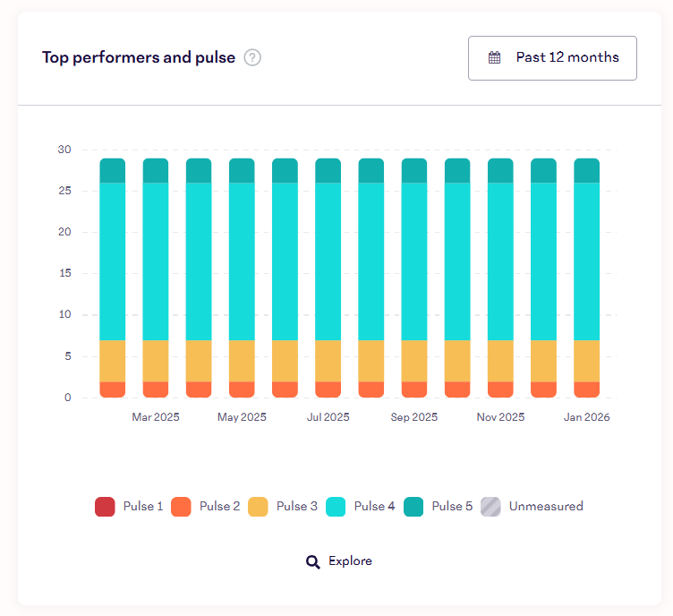Hide the Pulse 1 series label
The width and height of the screenshot is (673, 616).
click(x=143, y=507)
